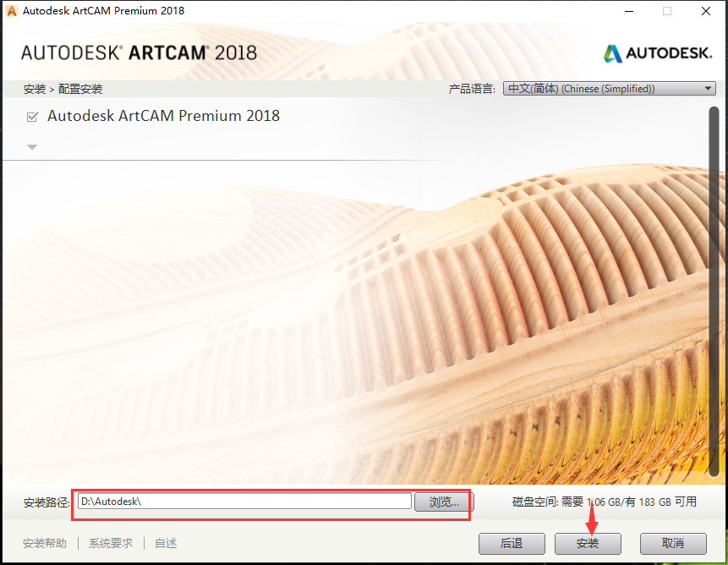This screenshot has width=728, height=565.
Task: Expand the ArtCAM Premium 2018 configuration details
Action: click(x=32, y=145)
